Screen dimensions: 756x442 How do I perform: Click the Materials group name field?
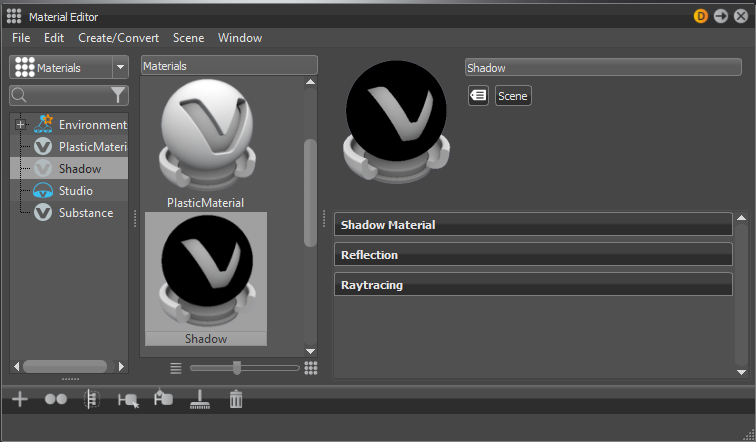coord(230,66)
